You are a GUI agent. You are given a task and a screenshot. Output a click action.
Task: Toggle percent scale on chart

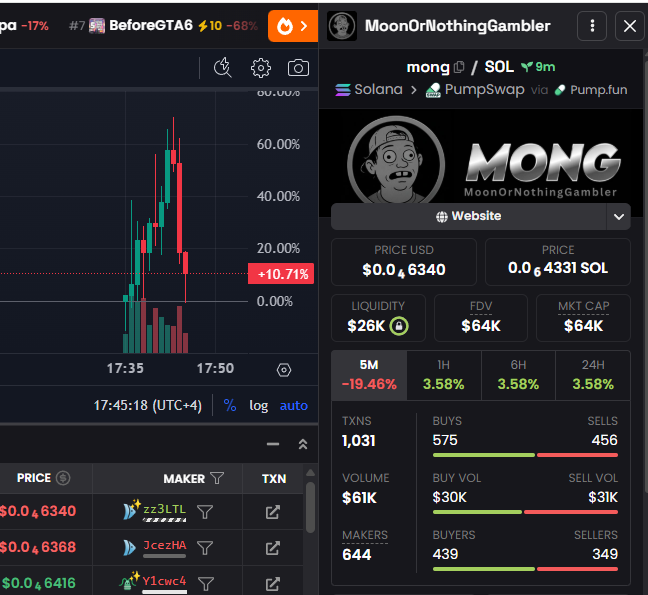(230, 405)
